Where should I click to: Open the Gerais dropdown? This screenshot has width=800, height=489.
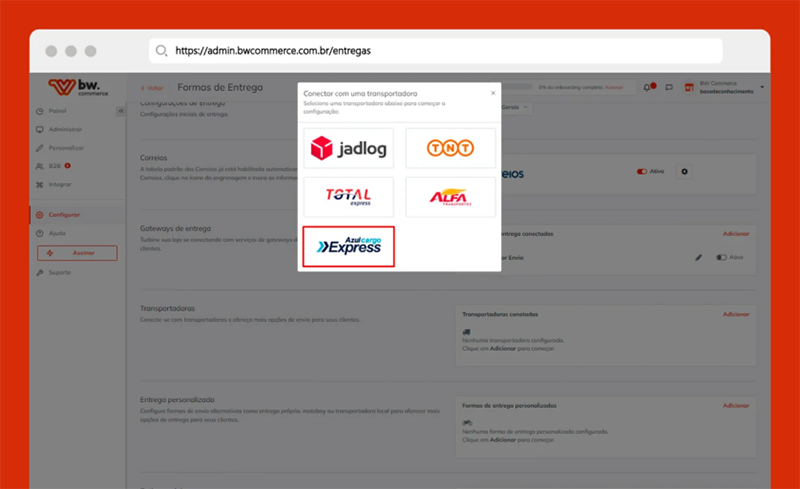[x=514, y=107]
